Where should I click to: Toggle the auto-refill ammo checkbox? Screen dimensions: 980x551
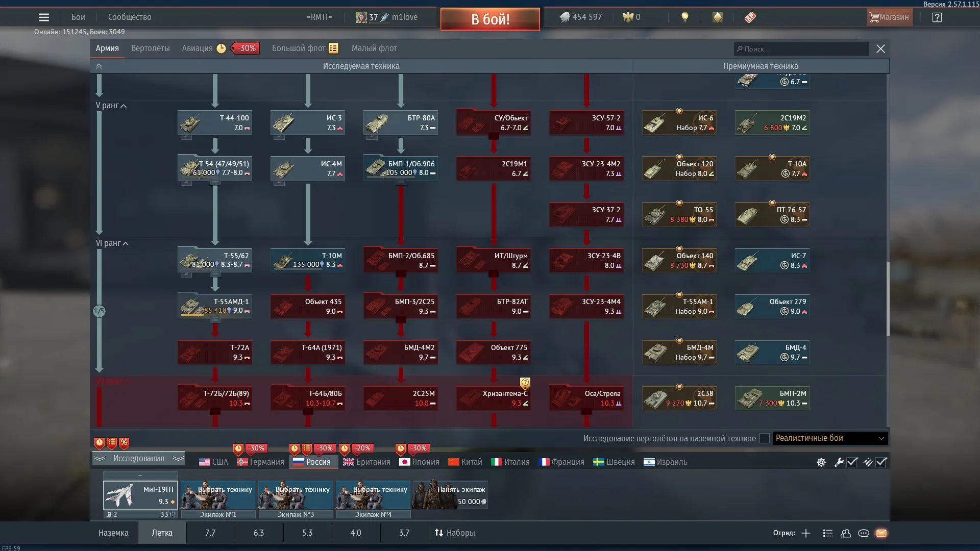click(x=881, y=462)
